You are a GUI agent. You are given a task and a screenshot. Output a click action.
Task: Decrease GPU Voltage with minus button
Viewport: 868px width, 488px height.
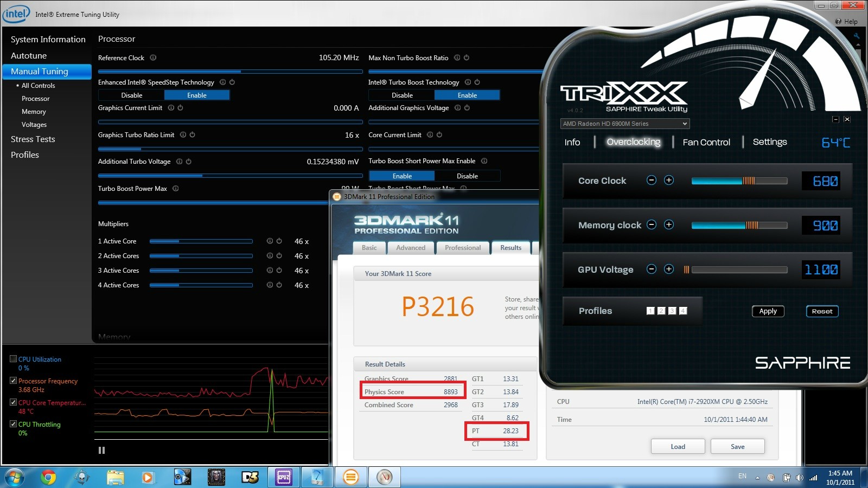(x=652, y=269)
